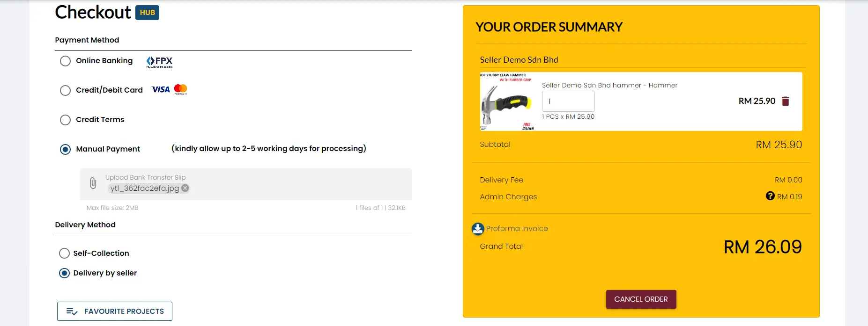Open Favourite Projects

(x=115, y=311)
